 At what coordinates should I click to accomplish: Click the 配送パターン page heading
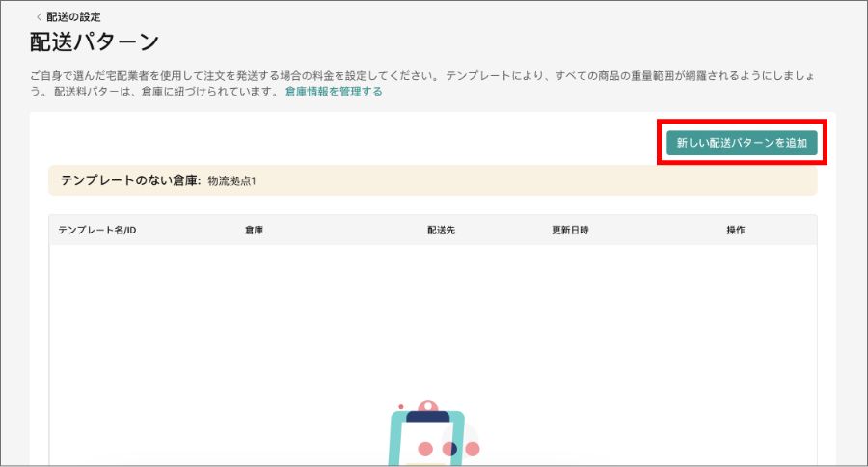coord(95,42)
